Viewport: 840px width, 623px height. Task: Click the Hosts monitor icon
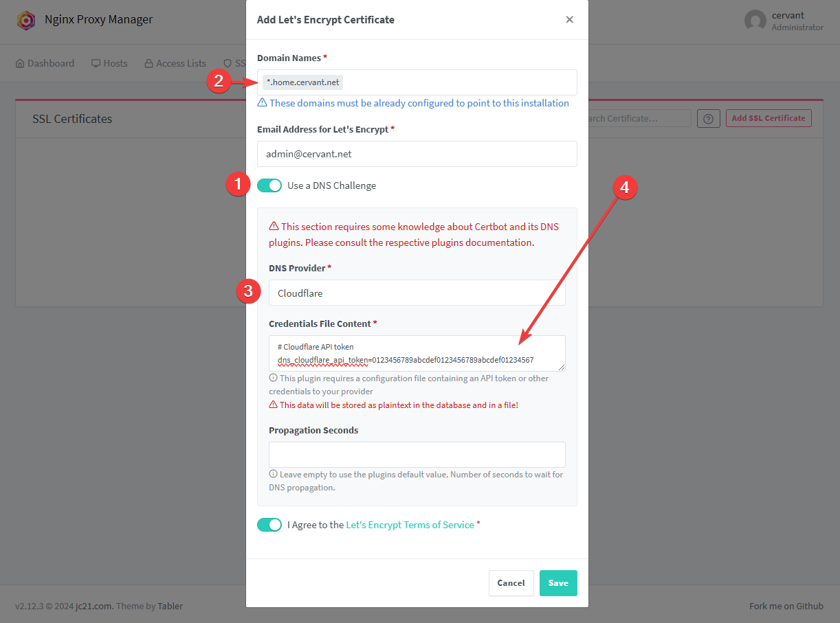[96, 63]
